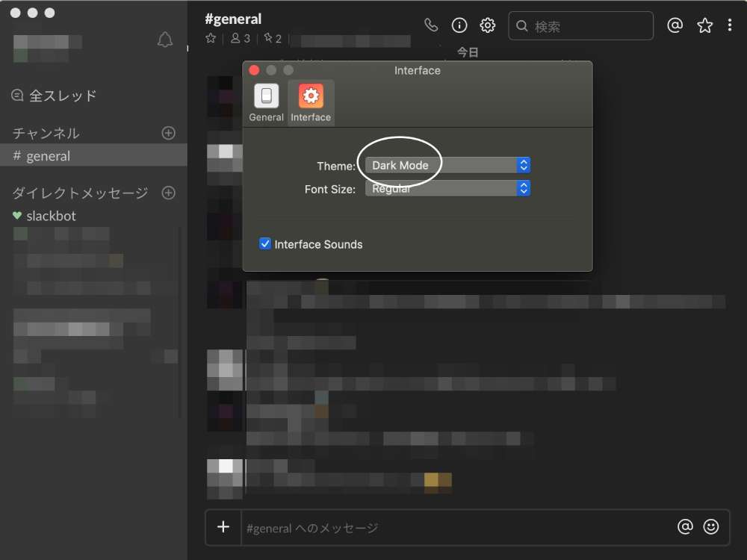Image resolution: width=747 pixels, height=560 pixels.
Task: Click the チャンネル section header
Action: [x=46, y=133]
